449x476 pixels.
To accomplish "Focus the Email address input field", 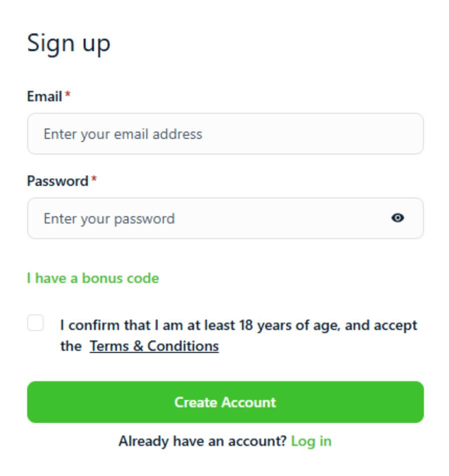I will (x=225, y=134).
